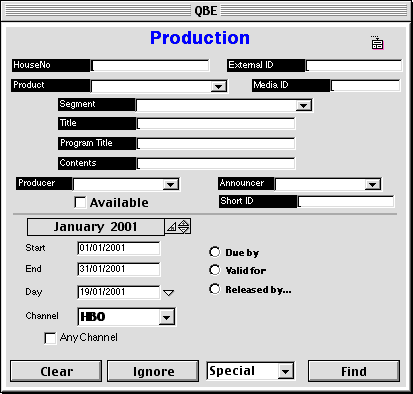Enable the Any Channel checkbox
This screenshot has height=394, width=413.
tap(50, 338)
